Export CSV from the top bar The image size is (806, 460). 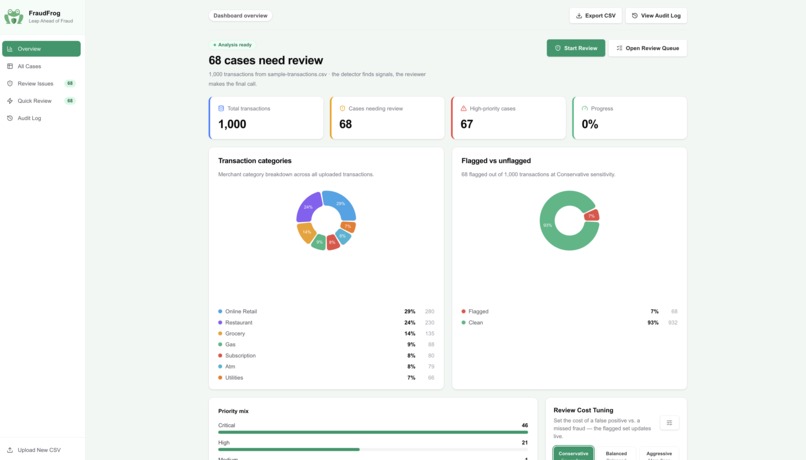596,15
